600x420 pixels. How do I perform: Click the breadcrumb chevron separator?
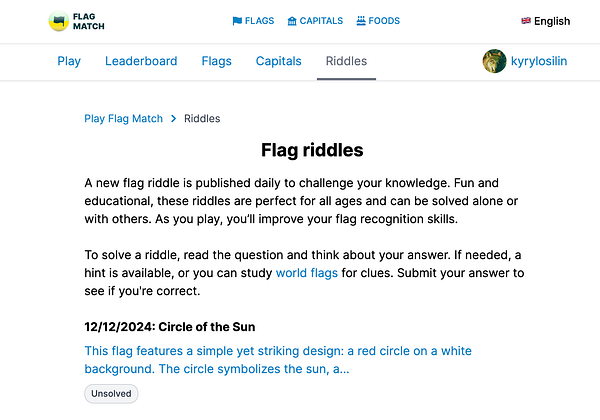pyautogui.click(x=173, y=118)
